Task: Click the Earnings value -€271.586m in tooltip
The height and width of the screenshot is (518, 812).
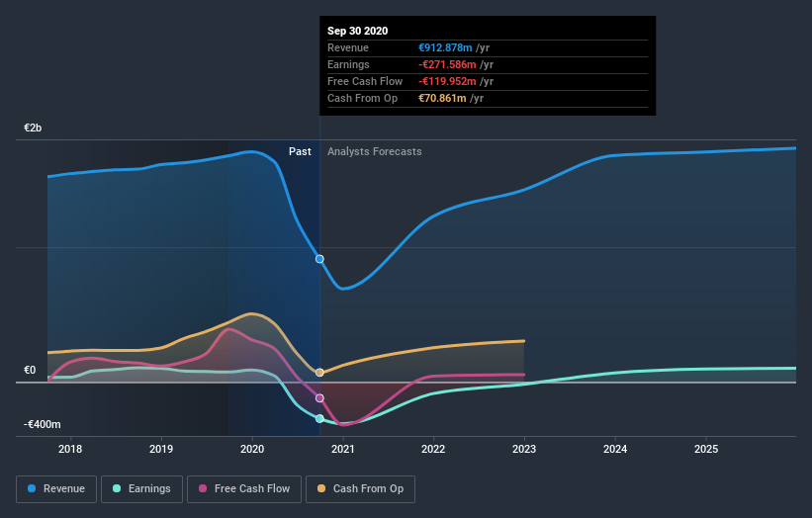Action: coord(447,64)
